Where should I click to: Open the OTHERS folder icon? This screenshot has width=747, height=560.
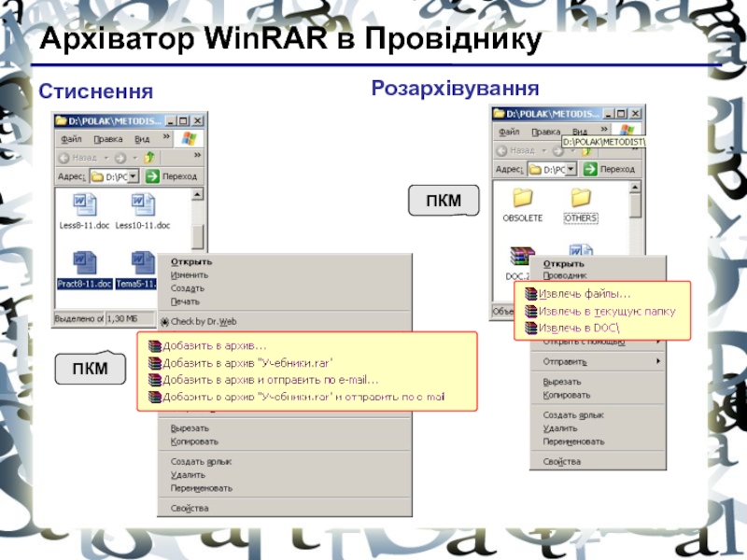click(580, 198)
